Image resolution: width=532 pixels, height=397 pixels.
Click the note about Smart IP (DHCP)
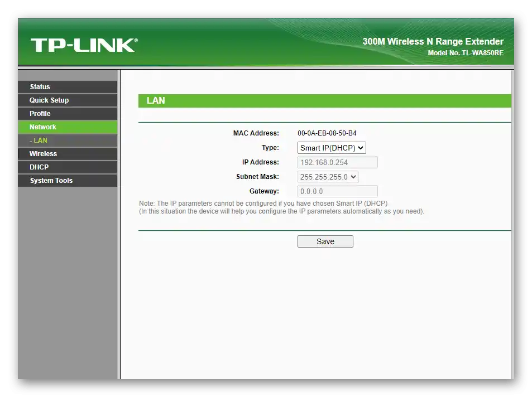[281, 207]
